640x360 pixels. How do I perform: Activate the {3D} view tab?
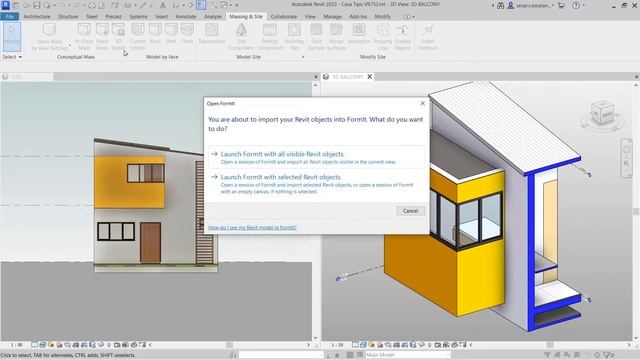pos(27,77)
